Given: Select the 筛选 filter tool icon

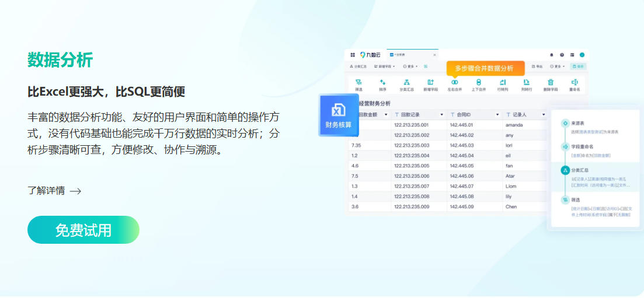Looking at the screenshot, I should [x=358, y=82].
